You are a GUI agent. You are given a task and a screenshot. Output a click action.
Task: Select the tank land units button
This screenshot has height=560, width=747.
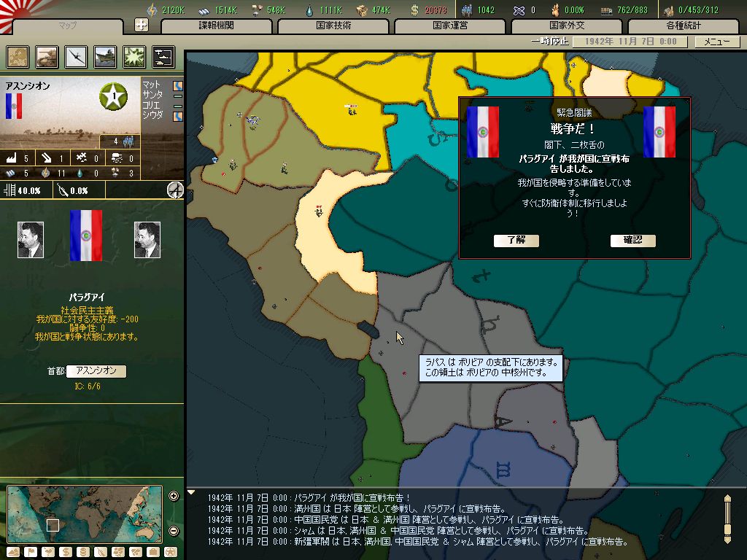tap(47, 57)
